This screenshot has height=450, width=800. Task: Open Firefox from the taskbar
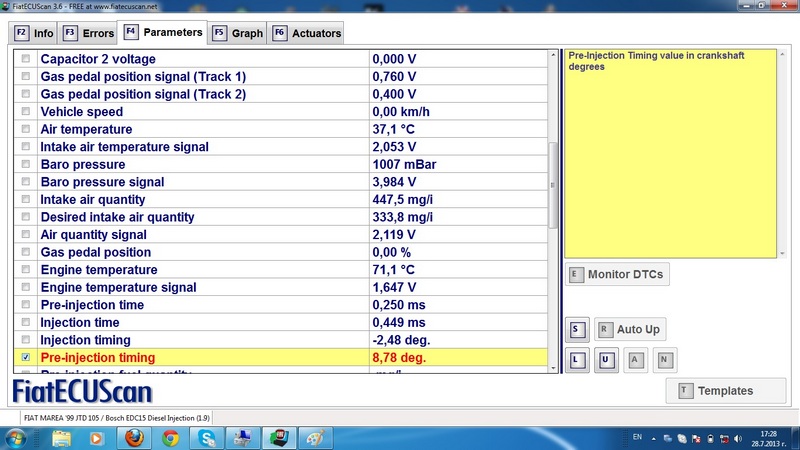[x=133, y=438]
